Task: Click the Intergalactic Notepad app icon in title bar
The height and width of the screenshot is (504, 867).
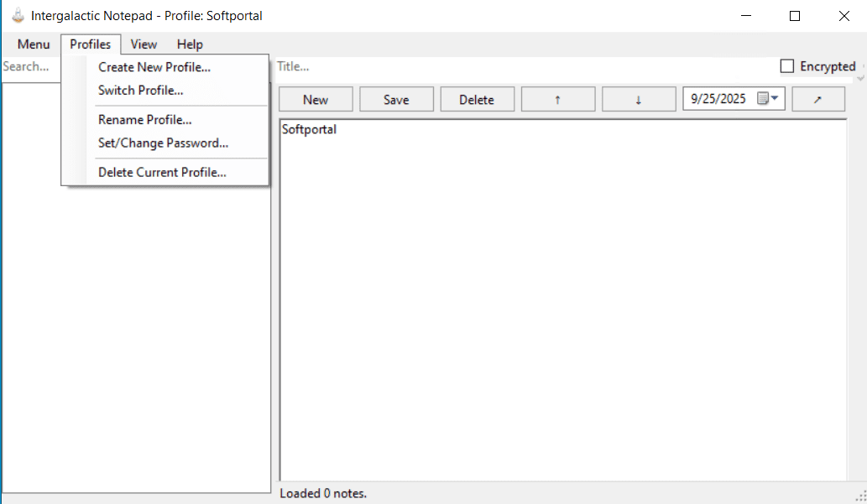Action: click(18, 15)
